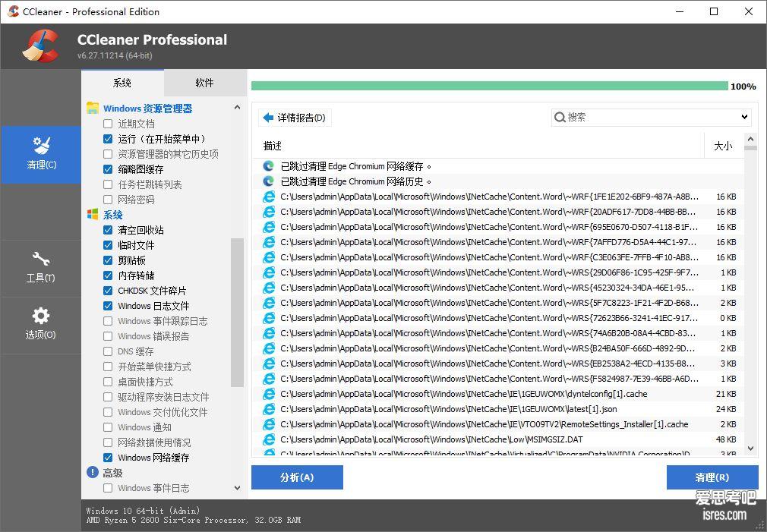Go back via 详情报告(D) button
This screenshot has height=532, width=767.
[x=295, y=118]
